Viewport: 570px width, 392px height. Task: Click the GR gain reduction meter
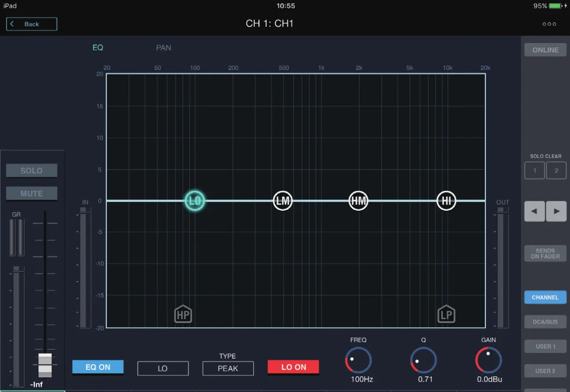point(16,237)
